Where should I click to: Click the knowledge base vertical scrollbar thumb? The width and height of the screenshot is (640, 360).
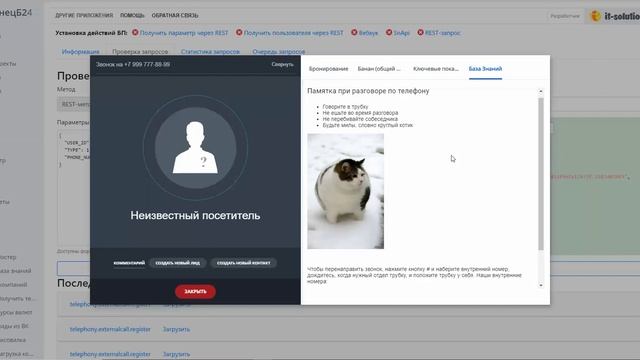tap(541, 173)
